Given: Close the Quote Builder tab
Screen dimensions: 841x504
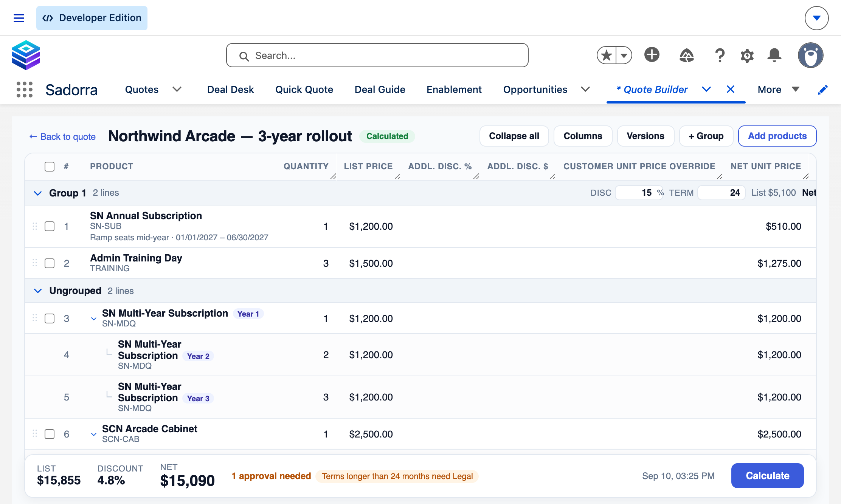Looking at the screenshot, I should pyautogui.click(x=731, y=89).
